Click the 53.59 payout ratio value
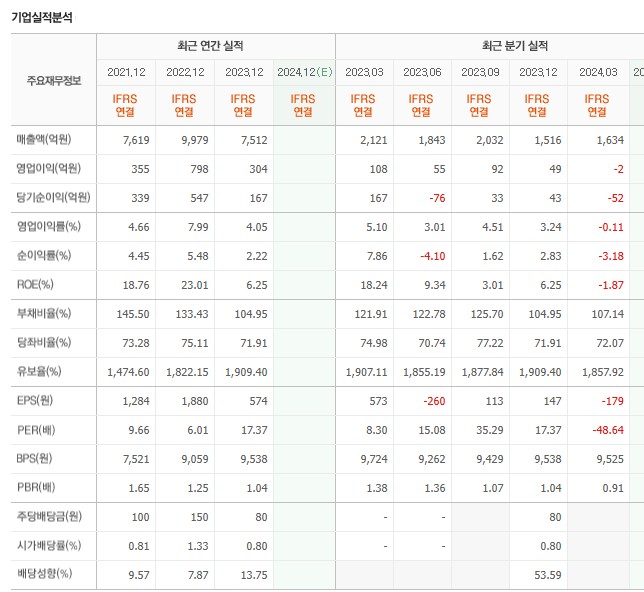 548,575
